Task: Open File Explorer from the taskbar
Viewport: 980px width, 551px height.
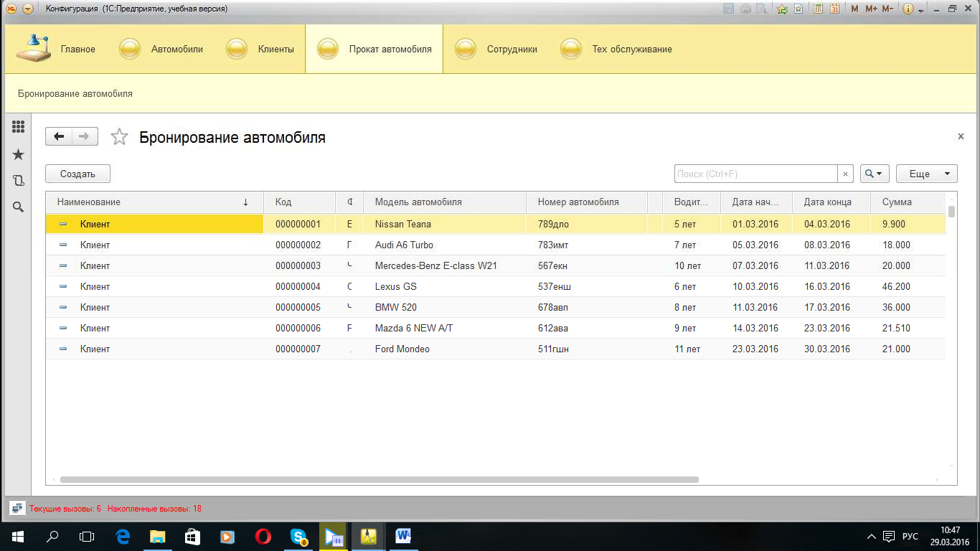Action: coord(158,536)
